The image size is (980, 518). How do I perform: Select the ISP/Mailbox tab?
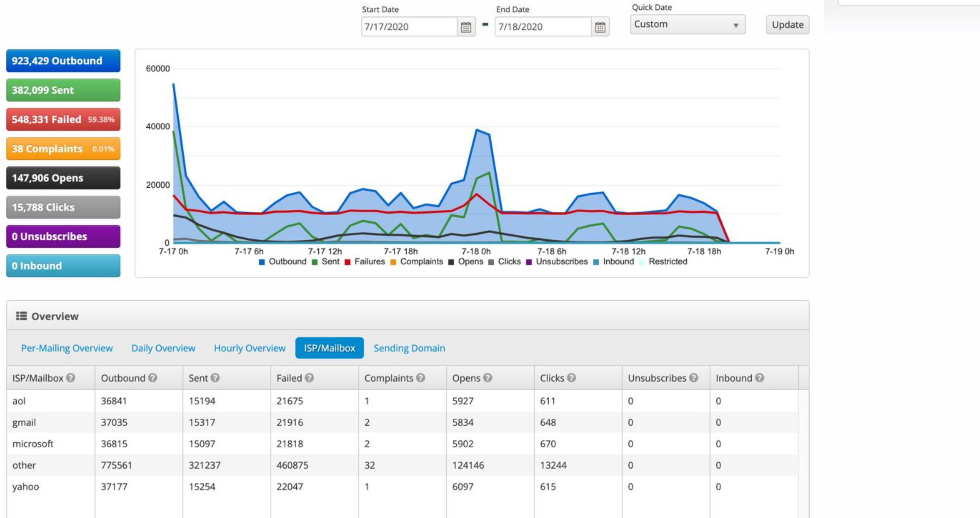330,348
